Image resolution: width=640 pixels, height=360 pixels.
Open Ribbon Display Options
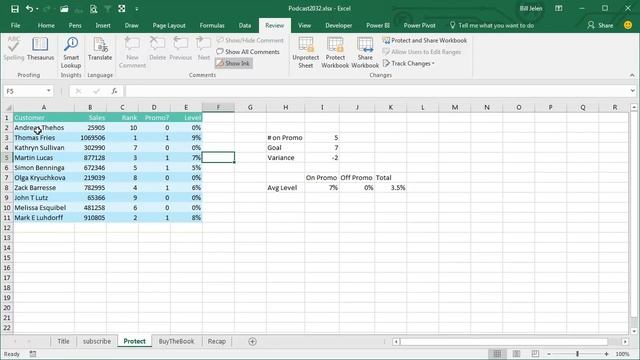(x=559, y=8)
